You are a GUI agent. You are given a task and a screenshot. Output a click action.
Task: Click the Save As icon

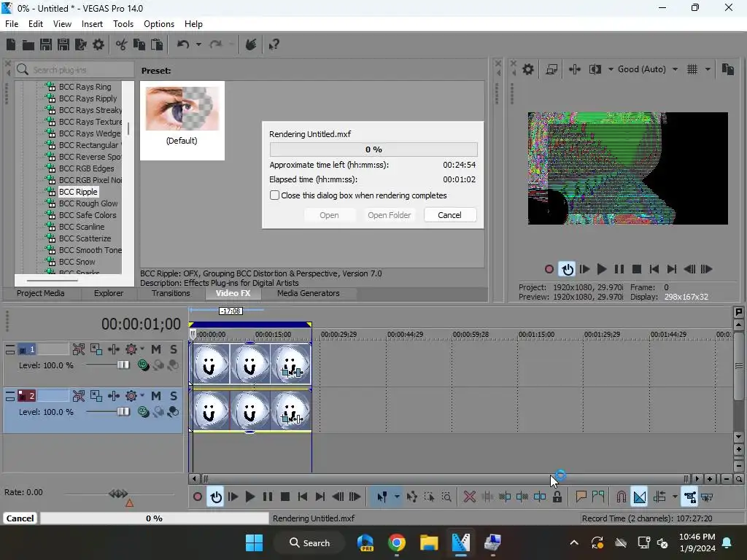click(x=63, y=44)
